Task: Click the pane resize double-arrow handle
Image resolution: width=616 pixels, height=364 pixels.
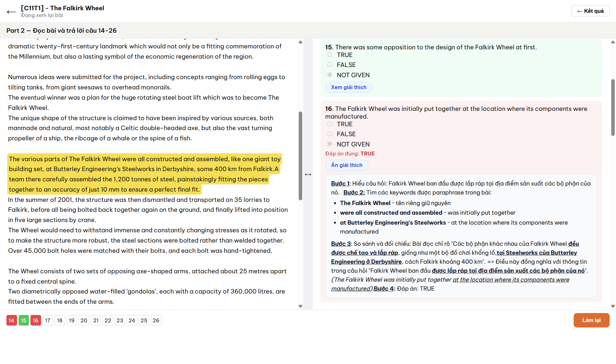Action: click(x=308, y=174)
